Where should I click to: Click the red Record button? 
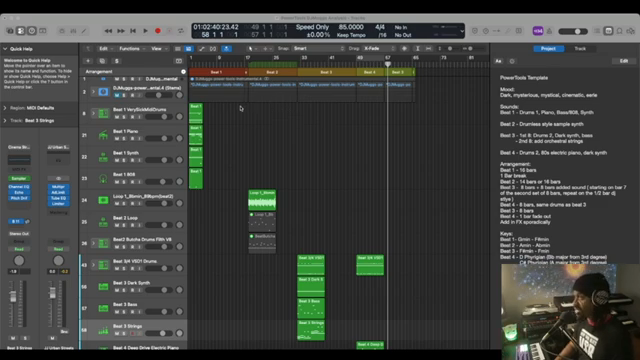coord(158,31)
